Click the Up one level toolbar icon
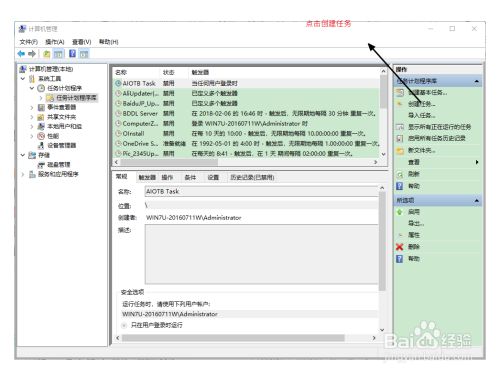Image resolution: width=500 pixels, height=374 pixels. [x=47, y=54]
